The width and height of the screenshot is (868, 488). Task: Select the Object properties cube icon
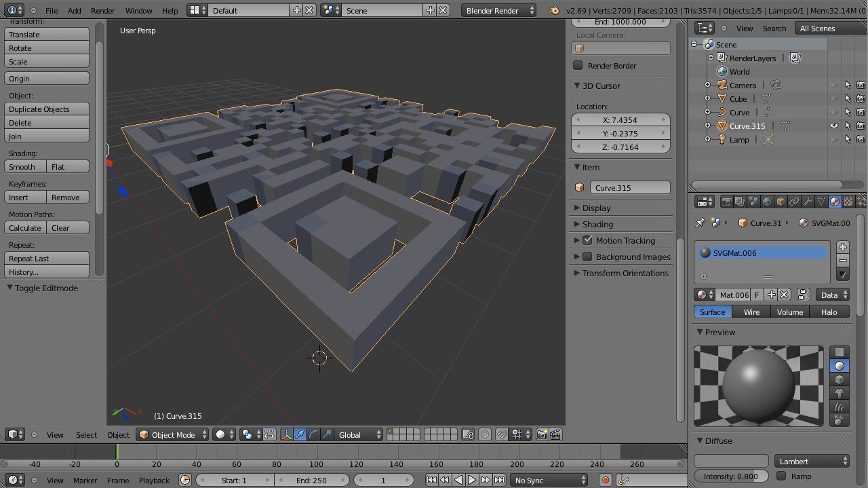click(781, 202)
